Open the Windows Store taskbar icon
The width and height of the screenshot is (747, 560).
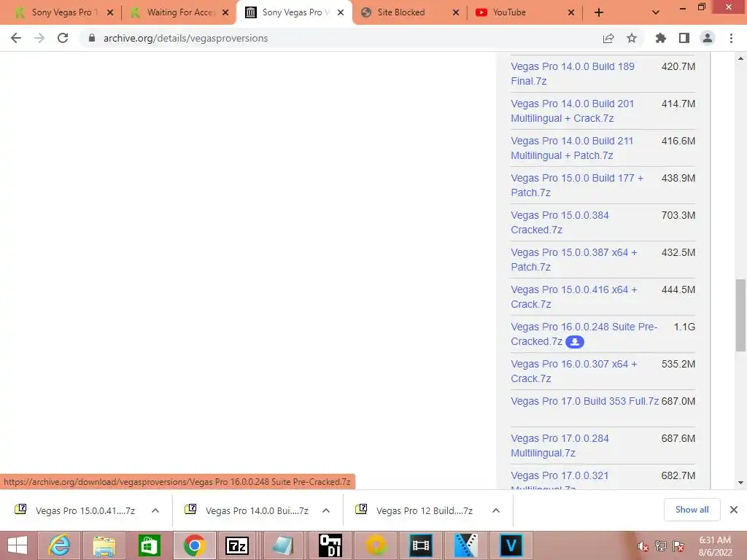point(150,545)
